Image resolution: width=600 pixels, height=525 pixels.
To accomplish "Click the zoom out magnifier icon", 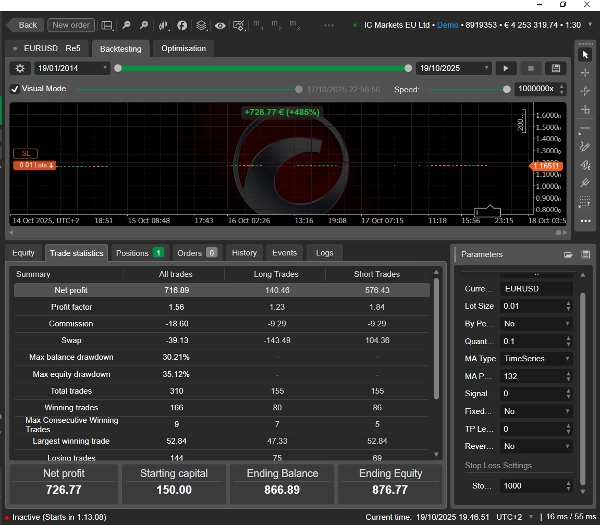I will coord(143,25).
